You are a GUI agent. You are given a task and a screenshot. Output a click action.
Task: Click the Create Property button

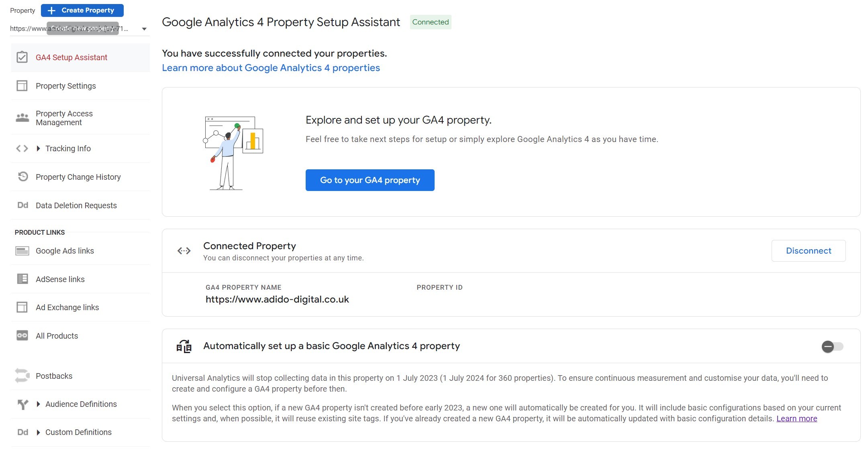(82, 10)
